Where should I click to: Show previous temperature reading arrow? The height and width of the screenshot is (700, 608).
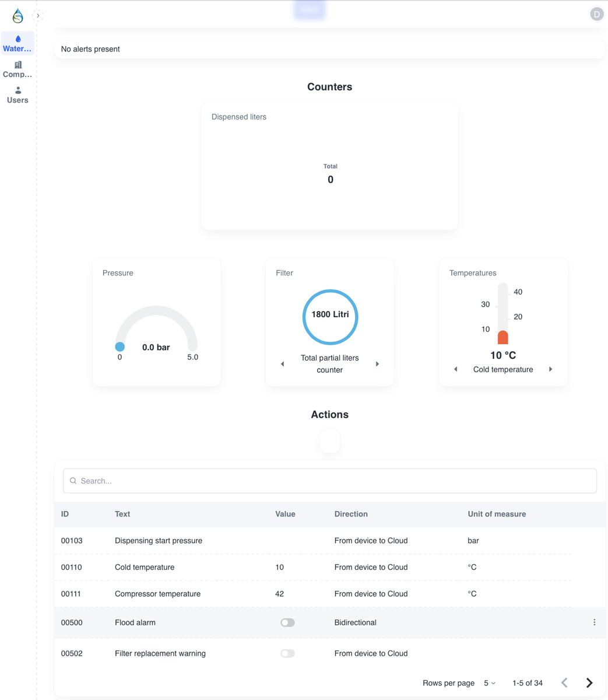(x=456, y=369)
